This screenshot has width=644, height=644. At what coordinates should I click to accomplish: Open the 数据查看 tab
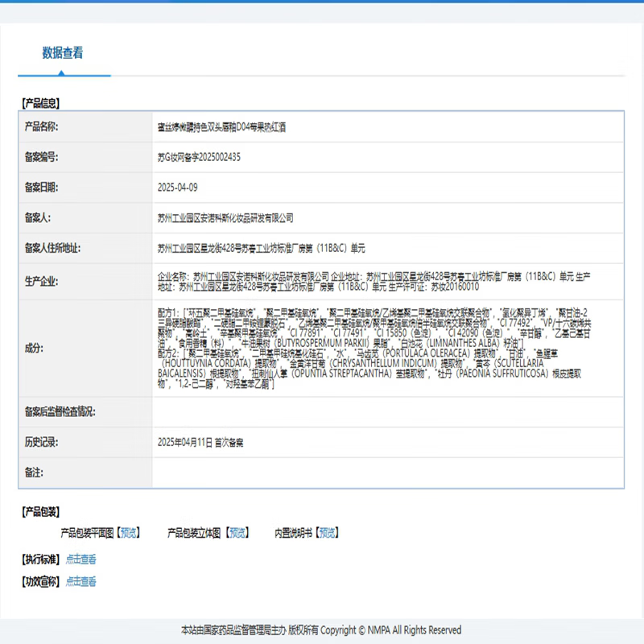coord(63,53)
